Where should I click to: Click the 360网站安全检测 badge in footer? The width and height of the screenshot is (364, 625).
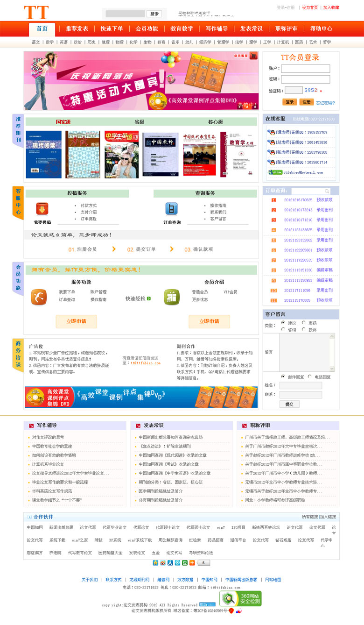point(240,599)
